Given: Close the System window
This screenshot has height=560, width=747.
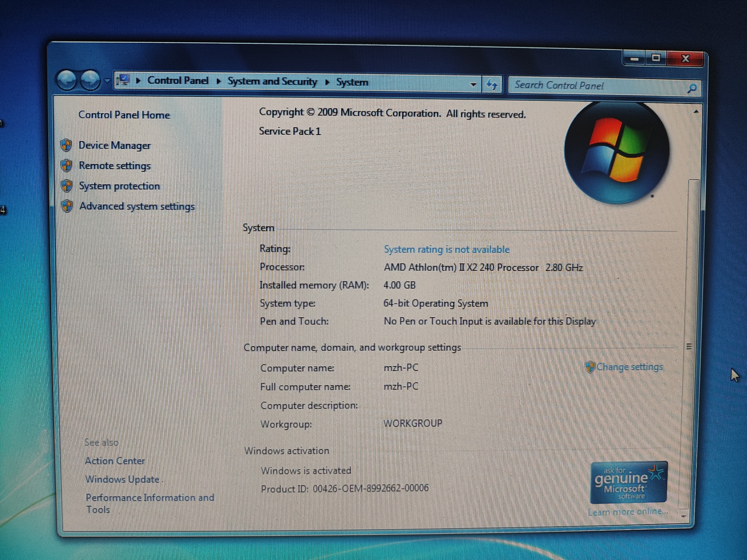Looking at the screenshot, I should point(685,59).
